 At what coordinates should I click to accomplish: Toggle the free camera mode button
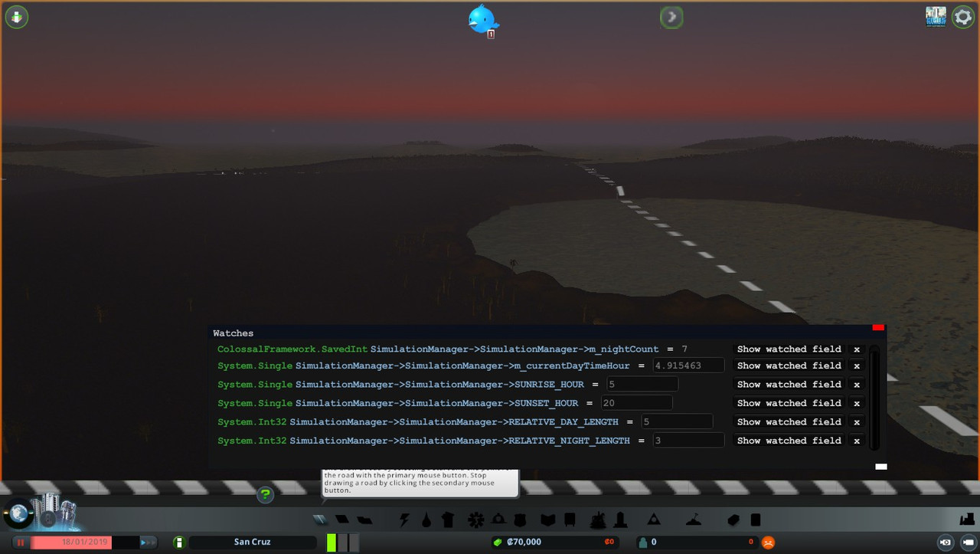click(969, 543)
